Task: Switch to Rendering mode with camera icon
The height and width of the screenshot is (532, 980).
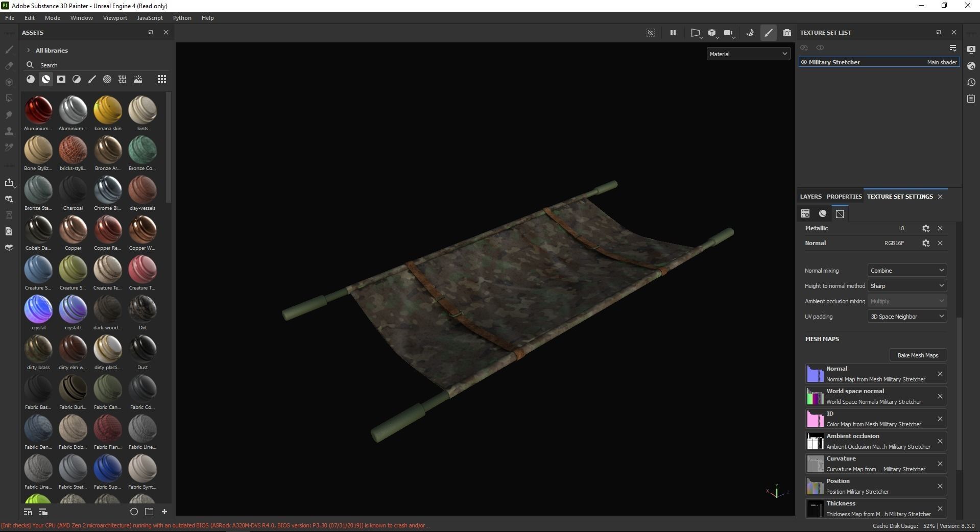Action: coord(787,33)
